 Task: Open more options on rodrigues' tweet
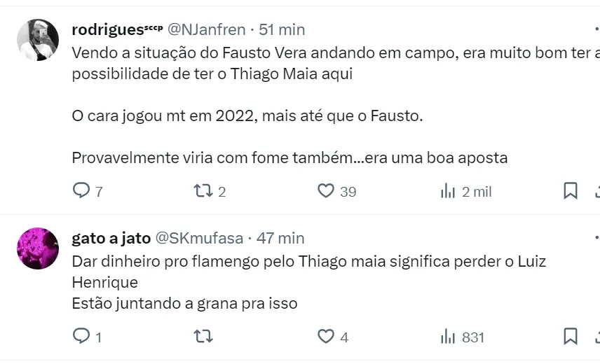click(x=596, y=29)
